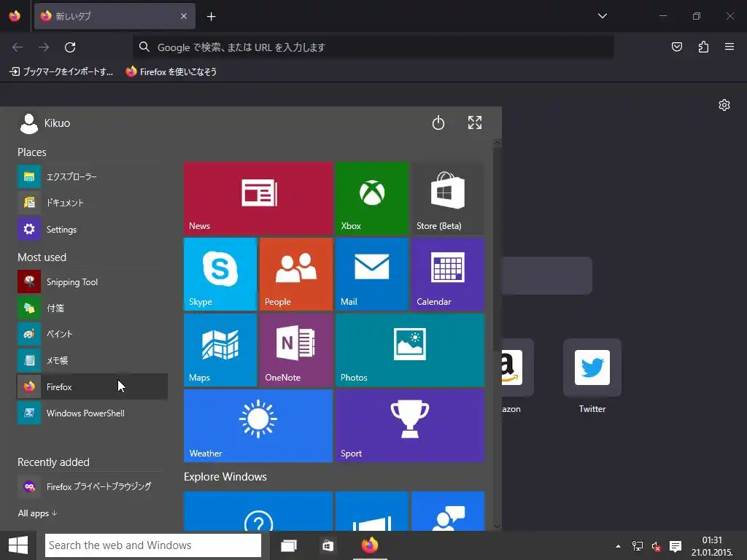Viewport: 747px width, 560px height.
Task: Click the Windows Start button
Action: pos(18,545)
